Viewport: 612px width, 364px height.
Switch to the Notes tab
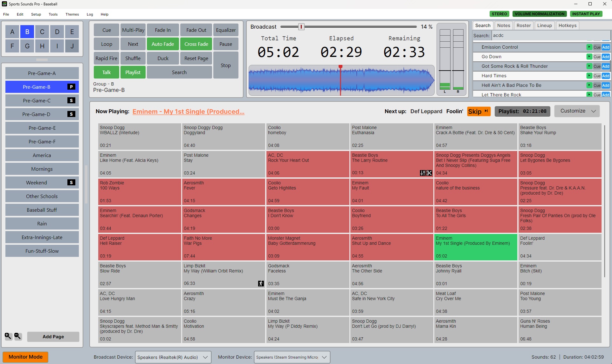[x=504, y=25]
